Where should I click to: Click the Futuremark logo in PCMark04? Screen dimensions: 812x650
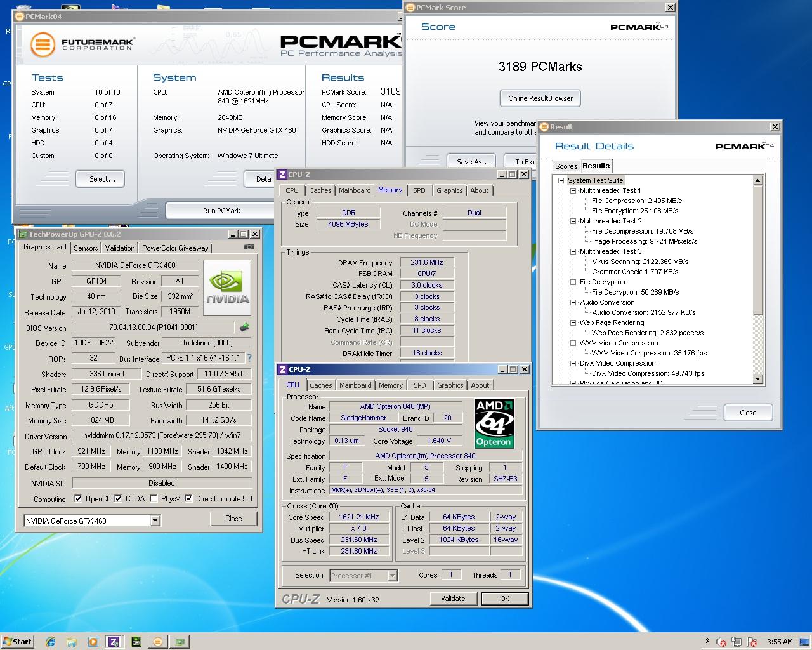(x=83, y=44)
